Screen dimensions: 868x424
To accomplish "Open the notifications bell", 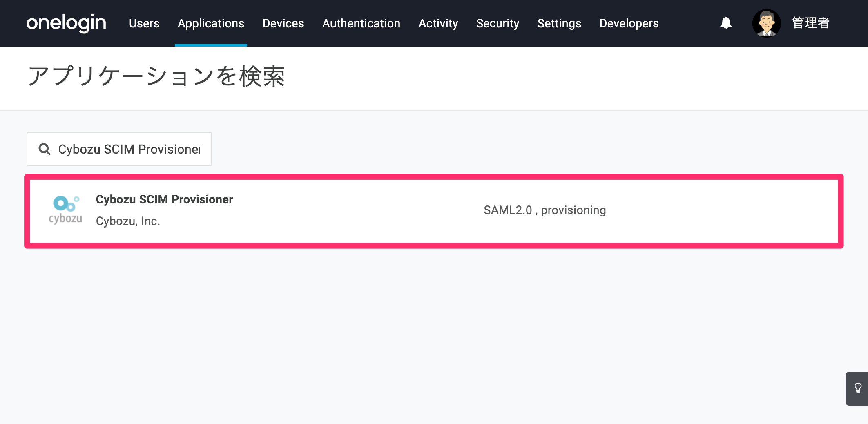I will click(x=726, y=23).
